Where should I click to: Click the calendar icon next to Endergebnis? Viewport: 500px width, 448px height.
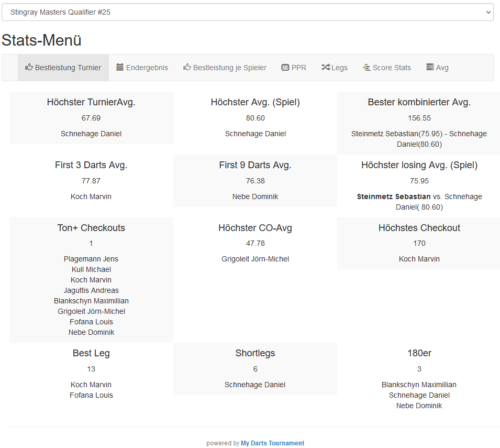120,68
